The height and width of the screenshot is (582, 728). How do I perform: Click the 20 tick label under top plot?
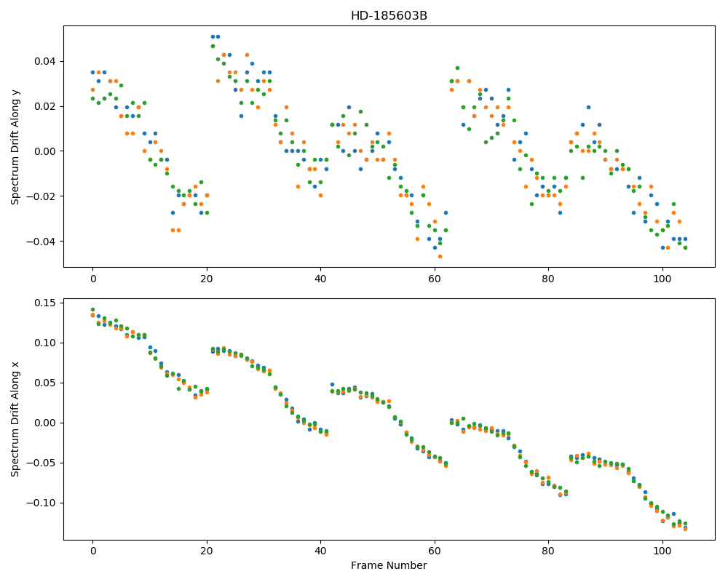(x=207, y=279)
